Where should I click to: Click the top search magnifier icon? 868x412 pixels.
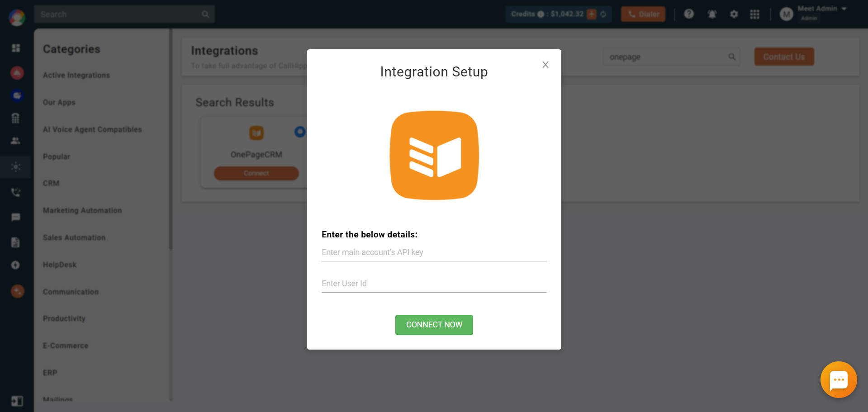(205, 14)
